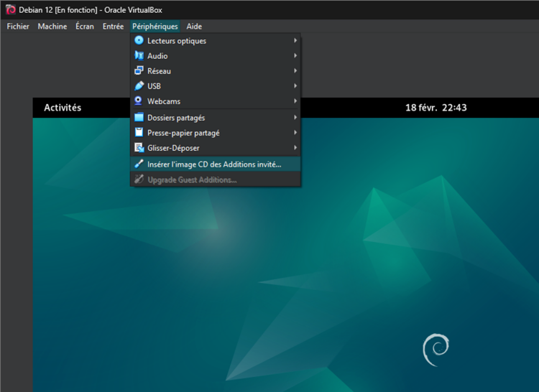Choose the USB menu entry
The width and height of the screenshot is (539, 392).
point(216,86)
